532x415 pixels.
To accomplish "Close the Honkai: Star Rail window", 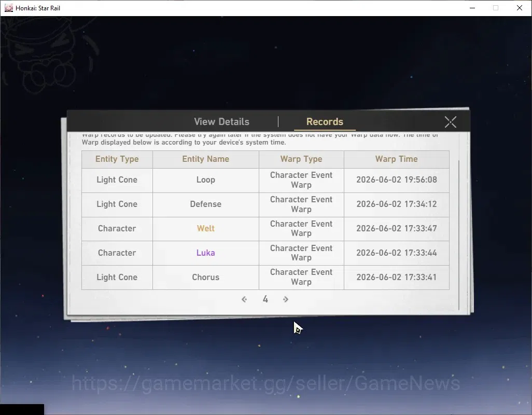I will pyautogui.click(x=520, y=8).
